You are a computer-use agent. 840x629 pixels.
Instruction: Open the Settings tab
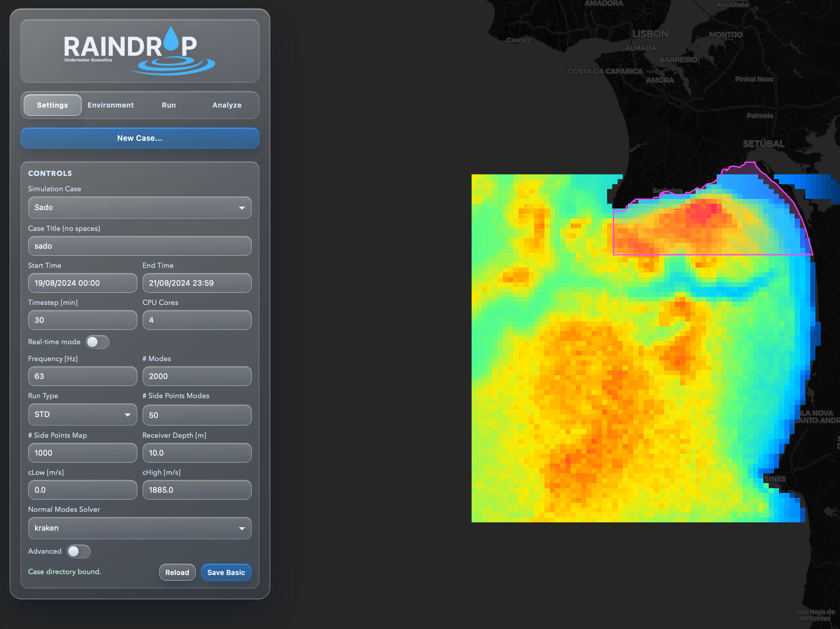point(52,105)
